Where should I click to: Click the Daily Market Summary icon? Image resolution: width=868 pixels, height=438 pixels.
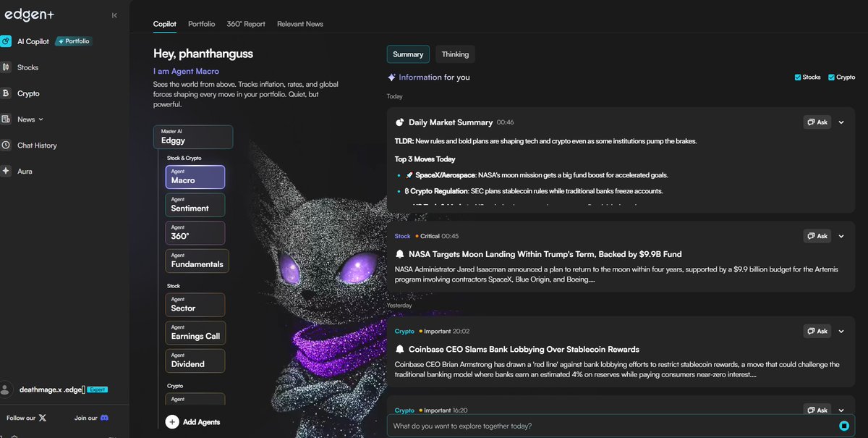400,122
